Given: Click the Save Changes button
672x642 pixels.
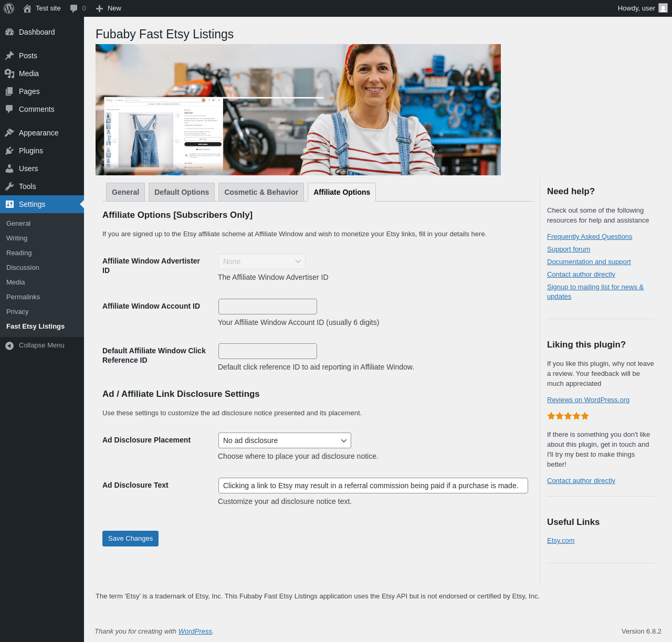Looking at the screenshot, I should pyautogui.click(x=130, y=539).
